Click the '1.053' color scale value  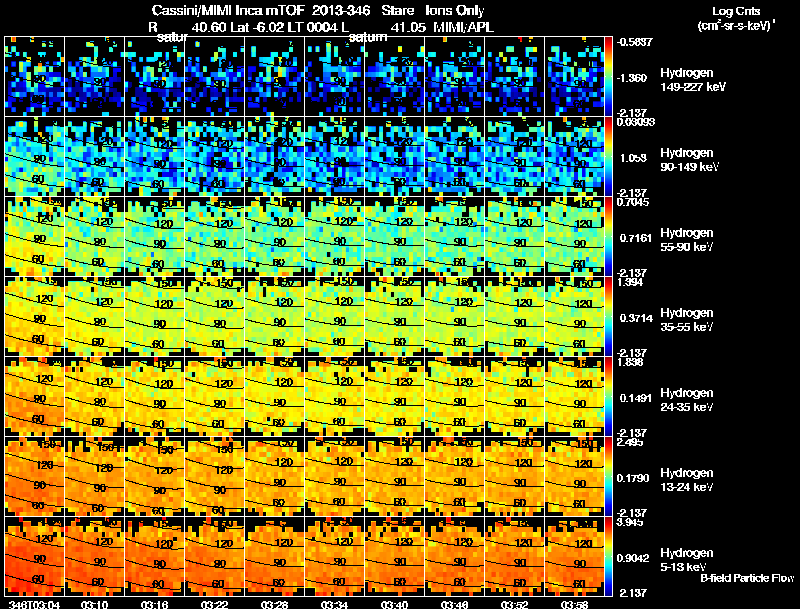tap(633, 158)
